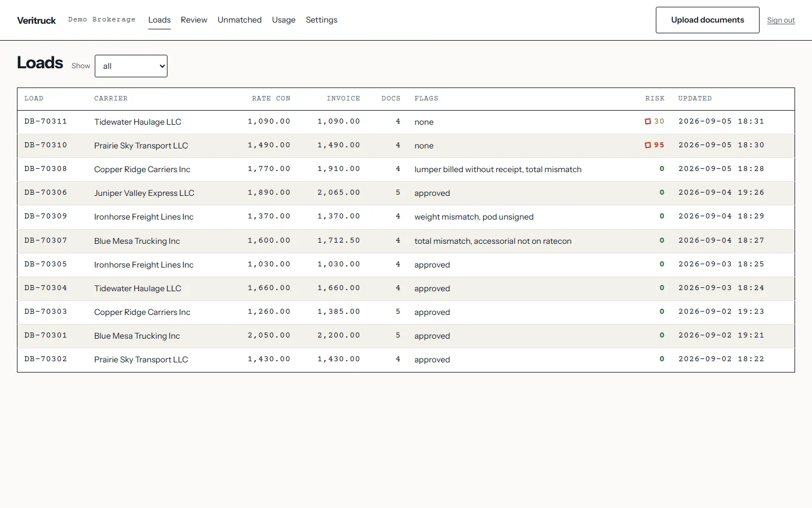
Task: Click timestamp 2026-09-05 18:31
Action: point(721,121)
